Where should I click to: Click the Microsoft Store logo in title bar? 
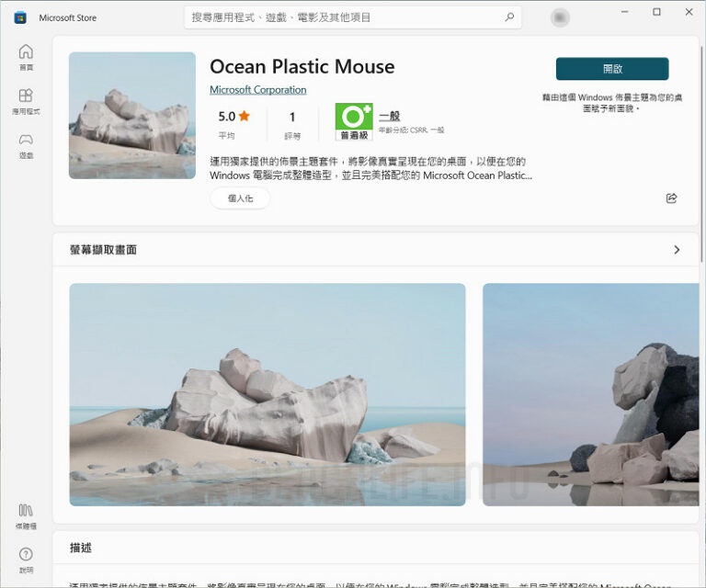tap(19, 17)
